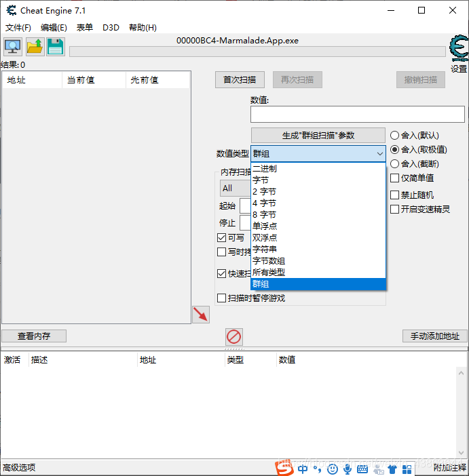This screenshot has width=469, height=476.
Task: Click the 当前值 column header
Action: 94,80
